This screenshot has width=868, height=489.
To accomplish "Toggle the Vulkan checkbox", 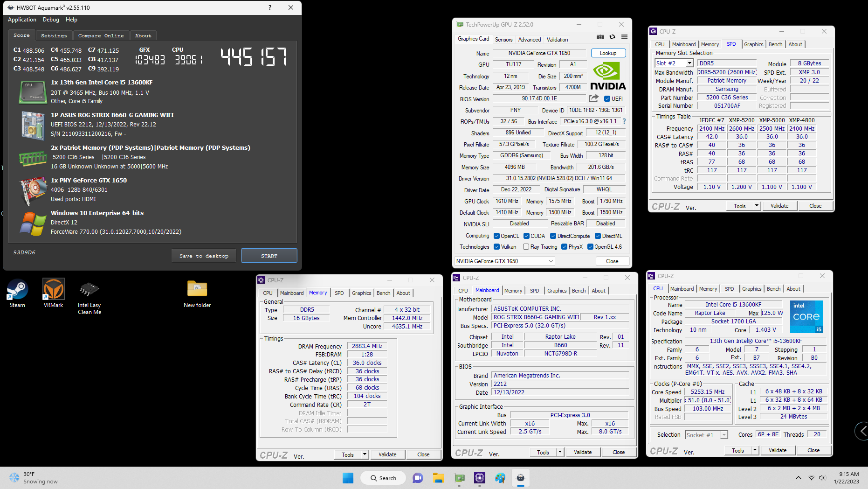I will [x=496, y=247].
